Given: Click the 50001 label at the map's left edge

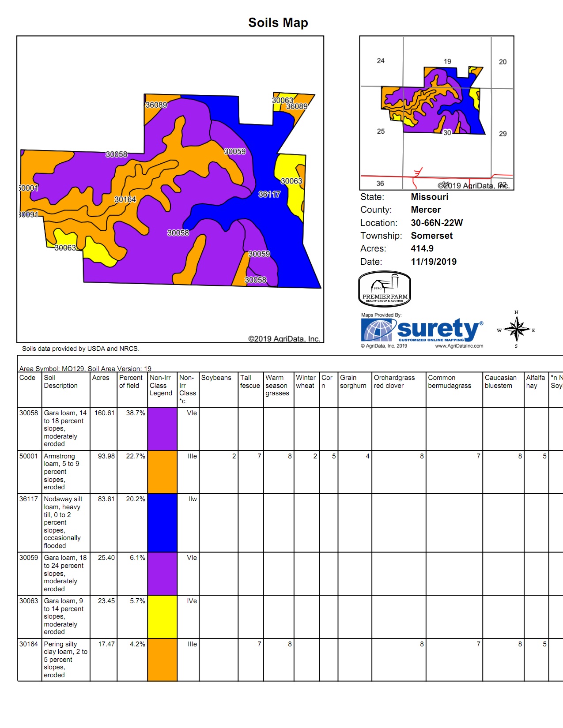Looking at the screenshot, I should 28,188.
